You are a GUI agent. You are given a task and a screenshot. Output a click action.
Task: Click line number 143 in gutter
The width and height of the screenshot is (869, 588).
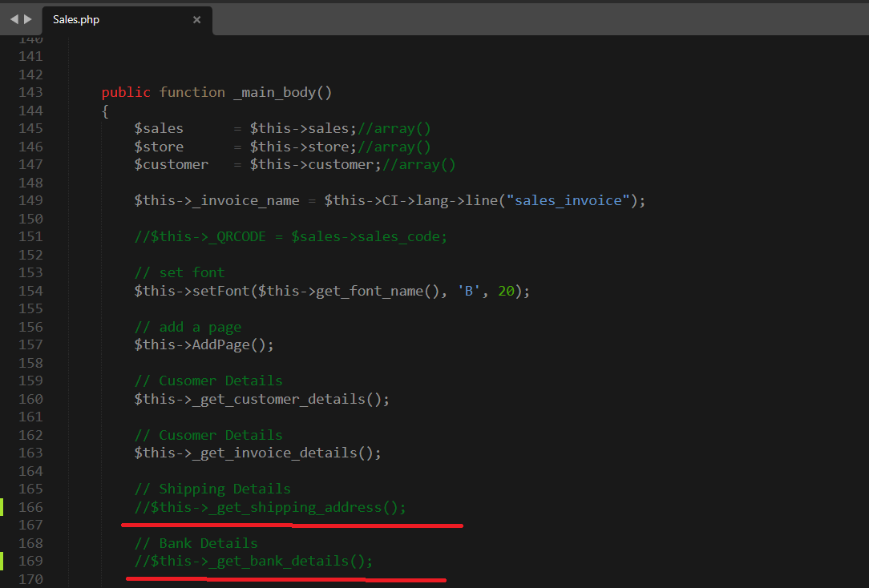click(x=30, y=92)
